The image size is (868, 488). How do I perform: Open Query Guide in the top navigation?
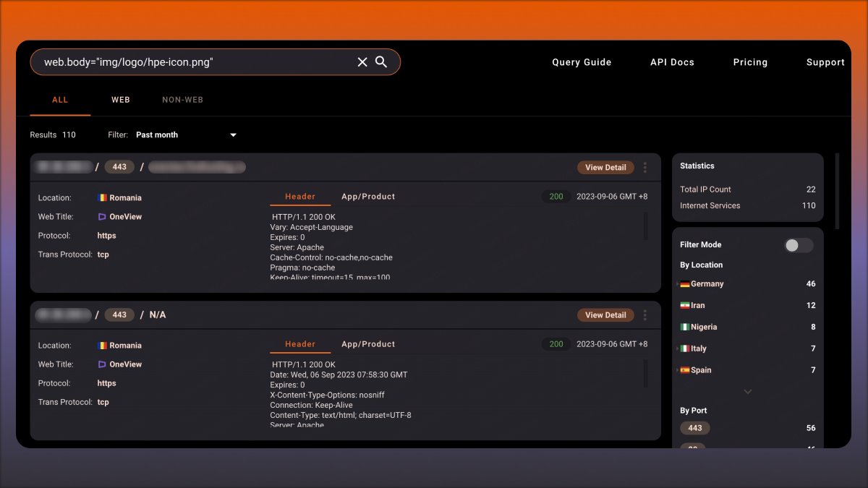pyautogui.click(x=582, y=62)
